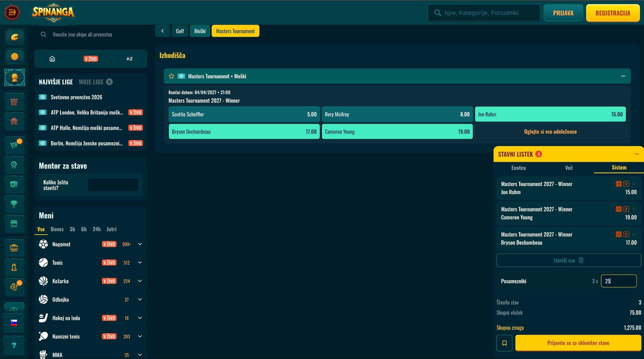Select the Danes time filter tab
The width and height of the screenshot is (644, 359).
(x=57, y=229)
